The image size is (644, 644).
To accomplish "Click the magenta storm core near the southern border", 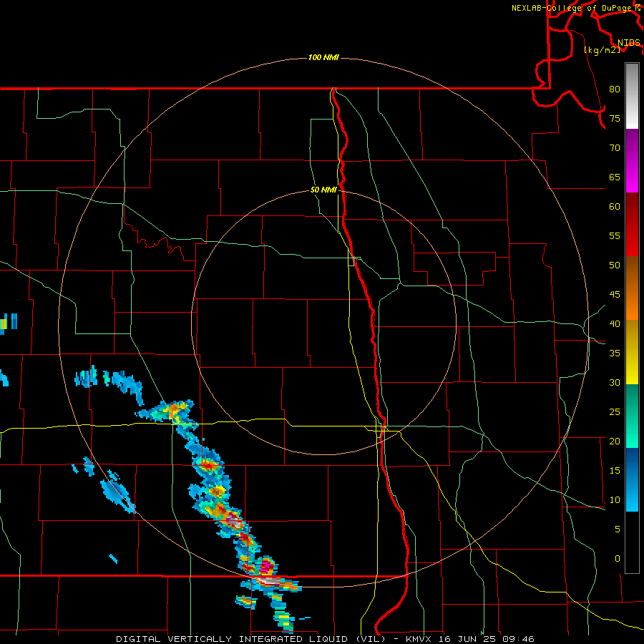I will point(265,567).
